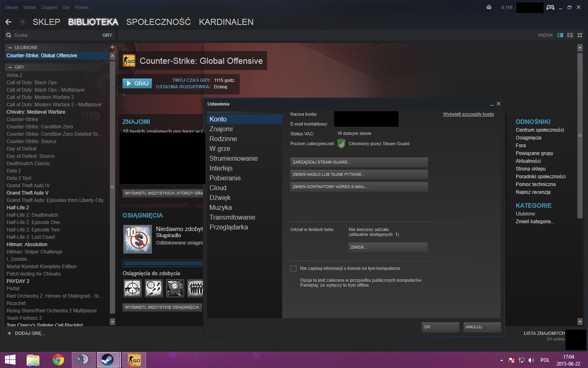
Task: Select Strumieniowanie settings category
Action: (x=245, y=158)
